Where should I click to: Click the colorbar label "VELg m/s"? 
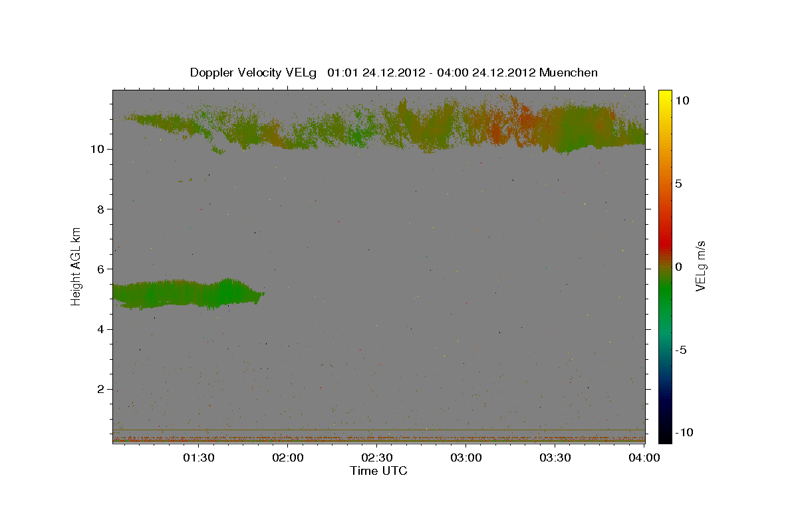tap(700, 267)
